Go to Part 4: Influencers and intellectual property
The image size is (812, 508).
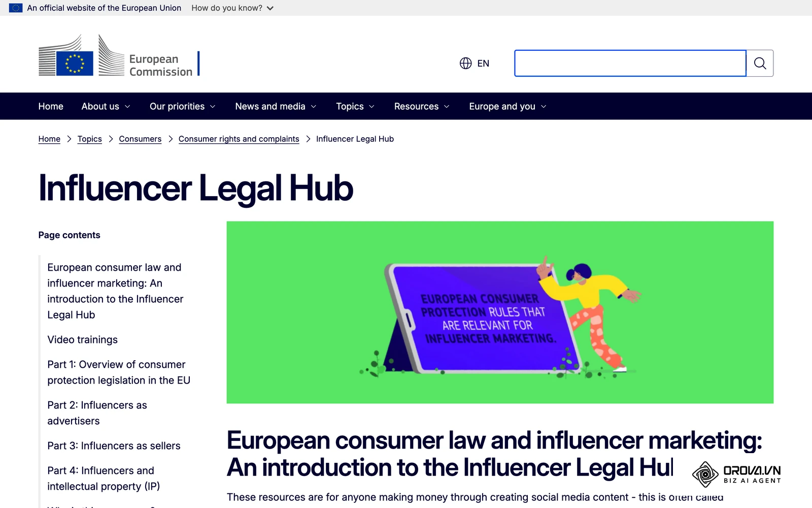click(x=104, y=479)
